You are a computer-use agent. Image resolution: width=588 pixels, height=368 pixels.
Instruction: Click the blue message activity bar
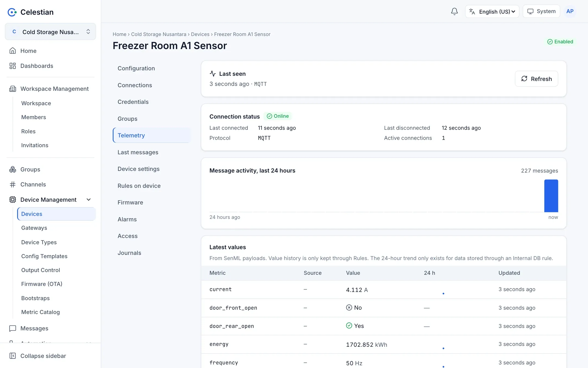point(551,196)
